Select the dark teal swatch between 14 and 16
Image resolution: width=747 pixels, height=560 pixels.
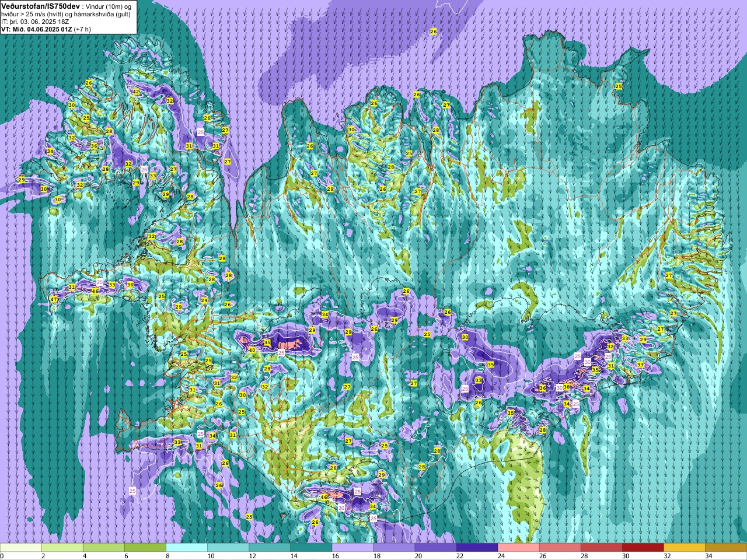(311, 548)
